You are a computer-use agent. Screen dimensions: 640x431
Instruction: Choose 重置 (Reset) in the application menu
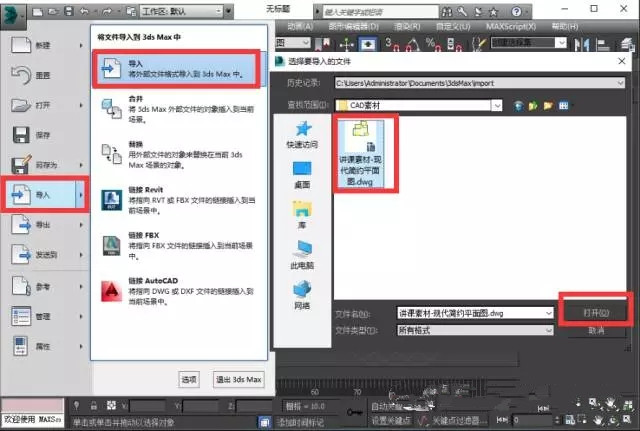click(46, 75)
